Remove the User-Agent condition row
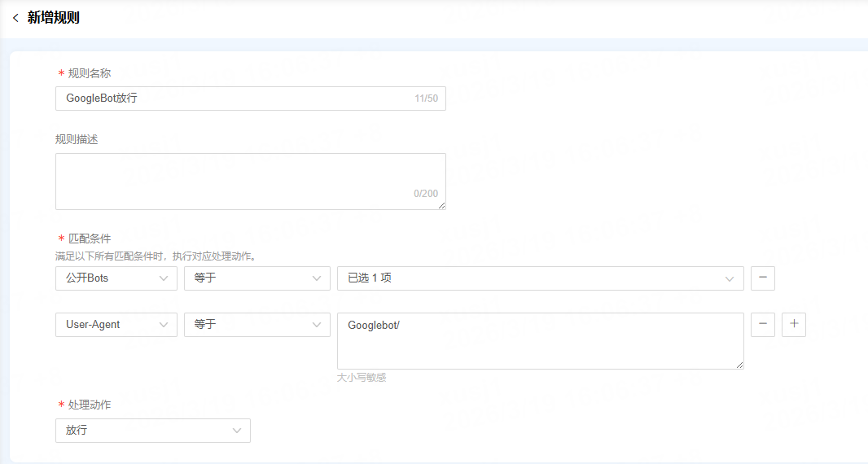 click(x=762, y=324)
